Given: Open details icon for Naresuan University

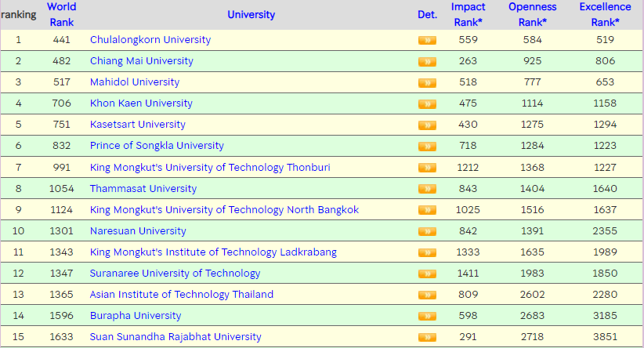Looking at the screenshot, I should (x=427, y=231).
